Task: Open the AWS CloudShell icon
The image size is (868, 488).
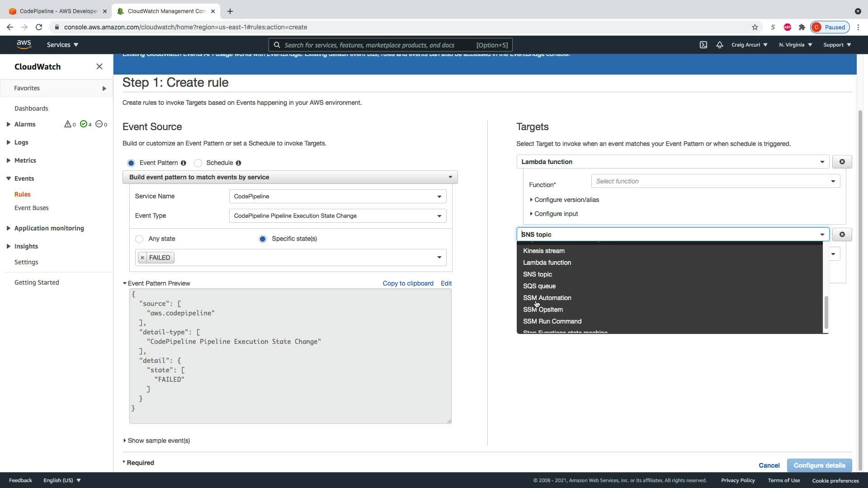Action: pos(703,45)
